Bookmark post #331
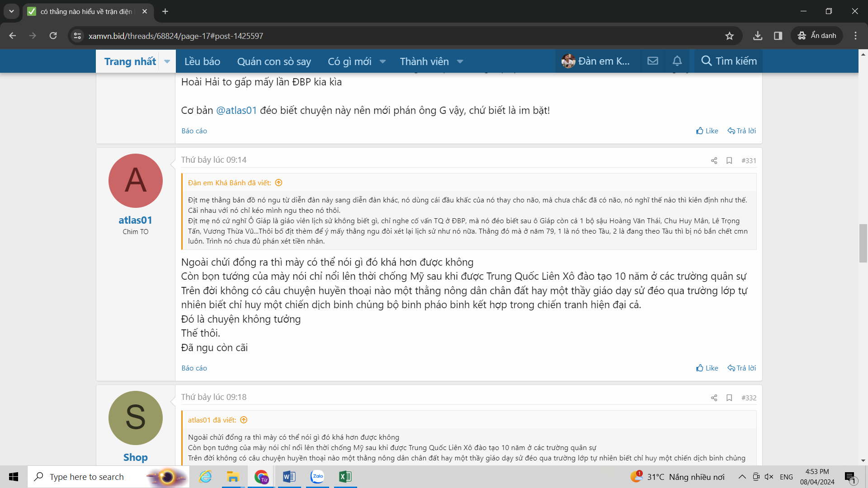This screenshot has width=868, height=488. pos(729,160)
